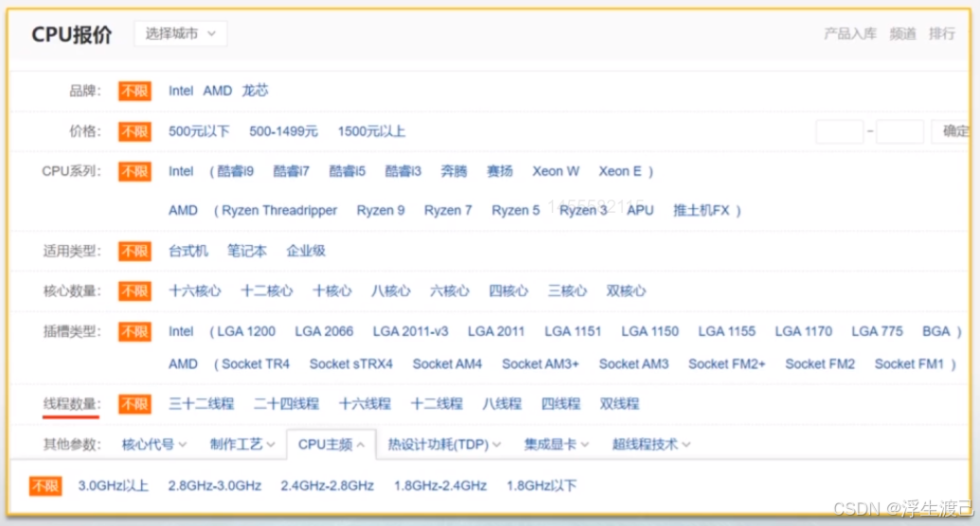This screenshot has width=980, height=526.
Task: Collapse the CPU主频 parameter tab
Action: pos(331,444)
